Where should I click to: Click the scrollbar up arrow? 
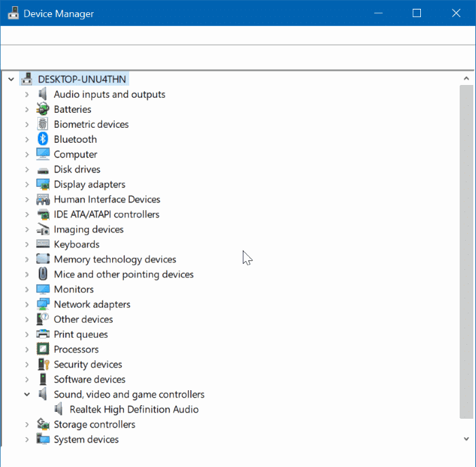click(466, 79)
